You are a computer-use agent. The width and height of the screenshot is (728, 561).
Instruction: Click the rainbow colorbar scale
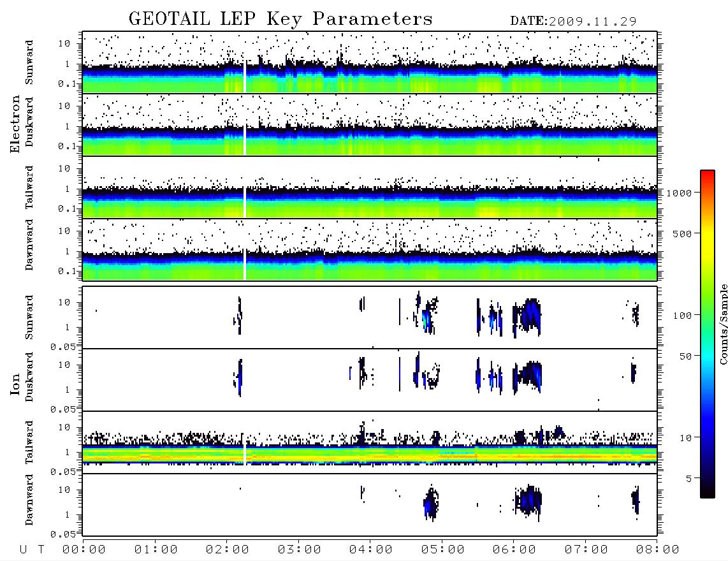[x=708, y=334]
